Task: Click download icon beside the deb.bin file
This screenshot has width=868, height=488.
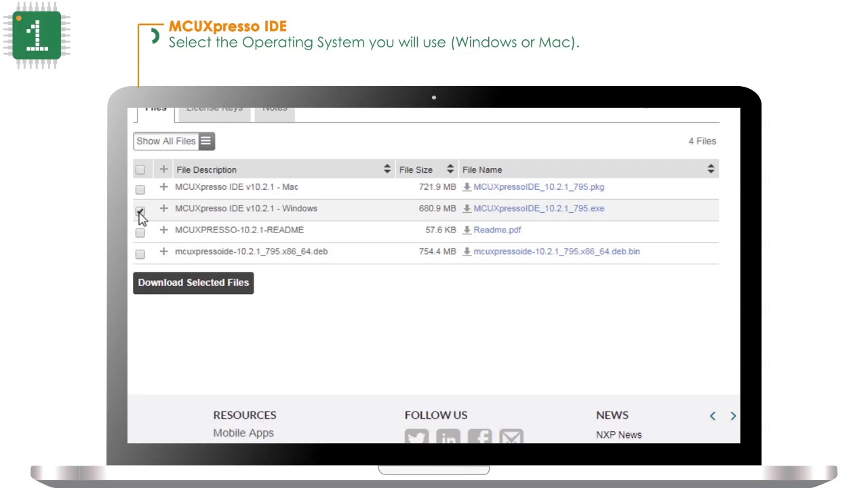Action: click(x=467, y=251)
